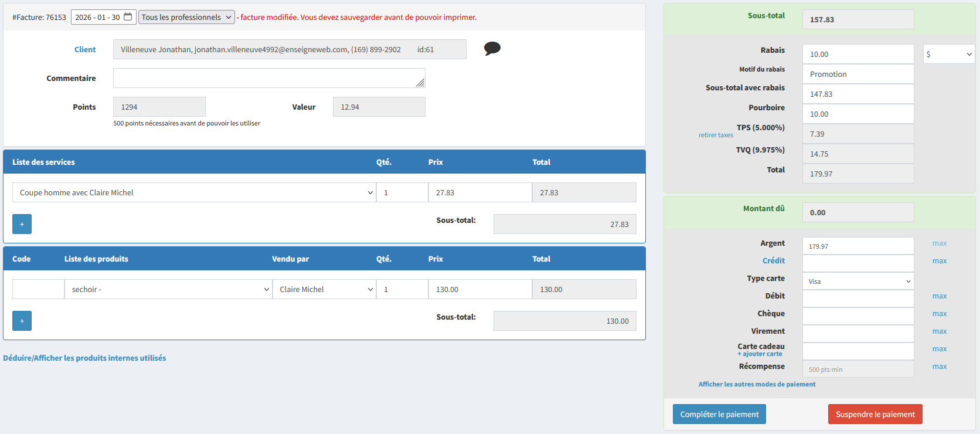Viewport: 980px width, 434px height.
Task: Click the services subtotal 27.83 box
Action: [x=565, y=224]
